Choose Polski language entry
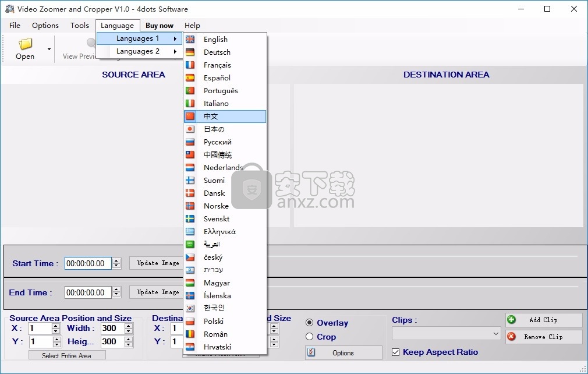The width and height of the screenshot is (588, 374). click(x=225, y=321)
